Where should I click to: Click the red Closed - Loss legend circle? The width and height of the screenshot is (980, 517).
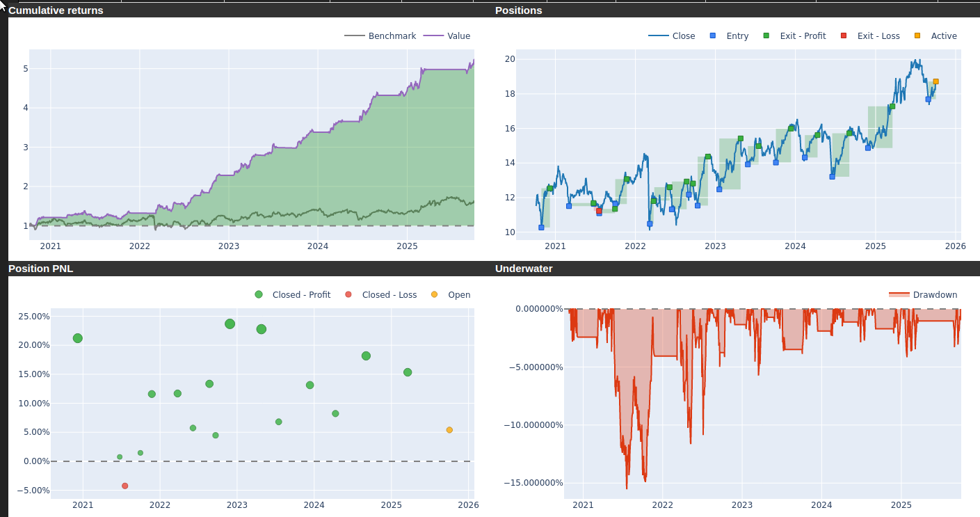coord(348,295)
